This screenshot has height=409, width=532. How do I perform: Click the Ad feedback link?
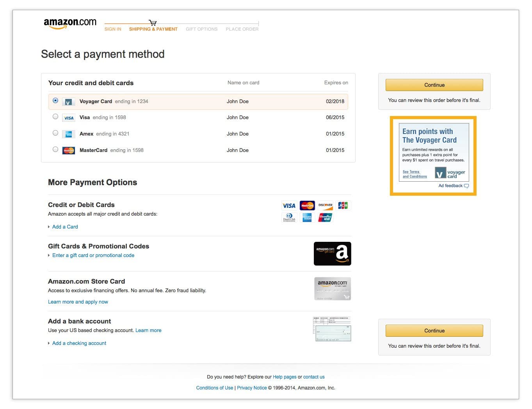tap(450, 186)
